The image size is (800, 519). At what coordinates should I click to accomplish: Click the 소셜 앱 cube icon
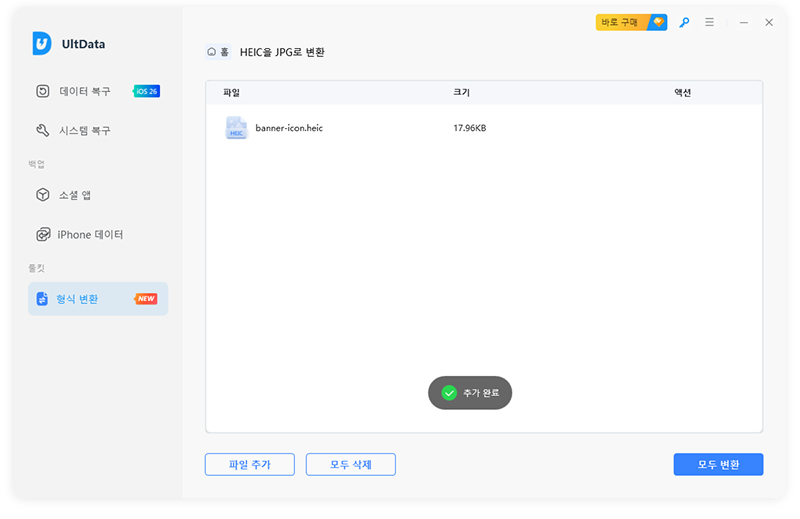43,195
